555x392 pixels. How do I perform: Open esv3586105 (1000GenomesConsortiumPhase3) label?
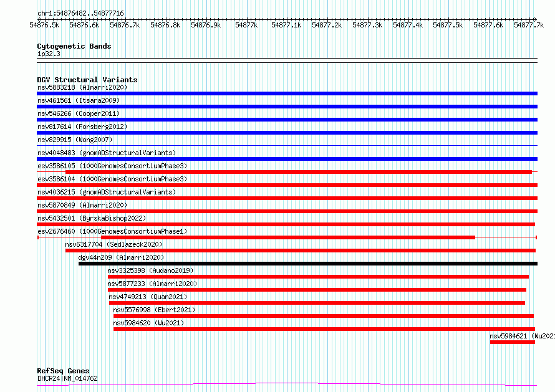click(x=112, y=166)
